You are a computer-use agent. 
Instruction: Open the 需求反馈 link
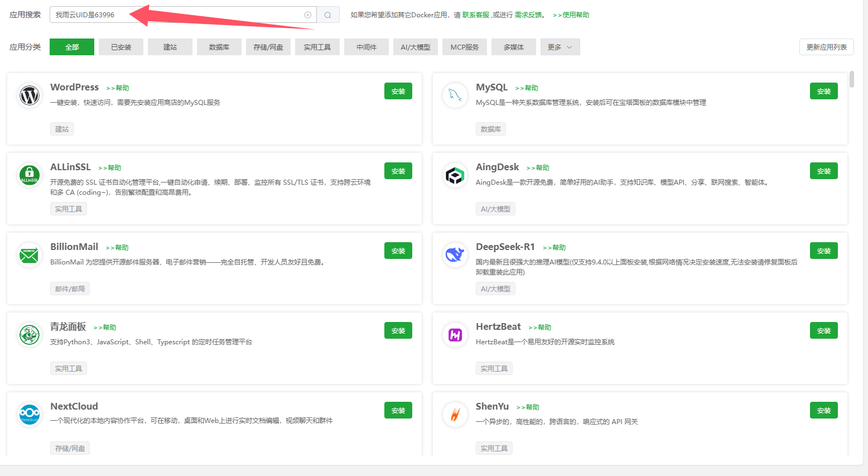tap(528, 15)
